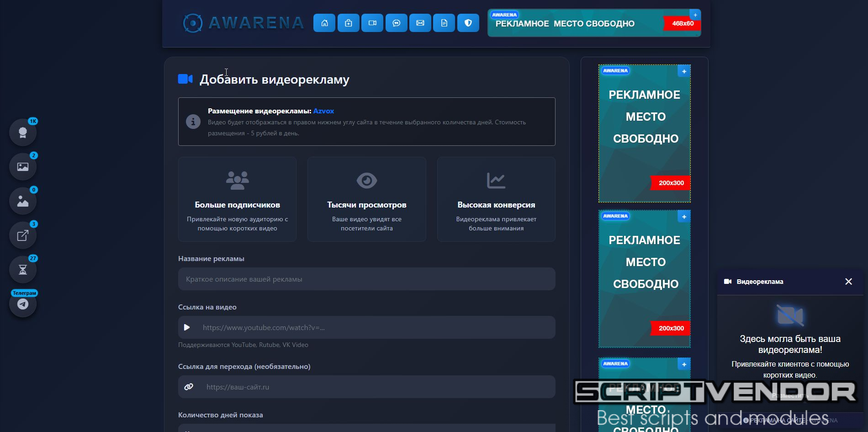Open the home page icon in header
Screen dimensions: 868x432
click(x=324, y=23)
